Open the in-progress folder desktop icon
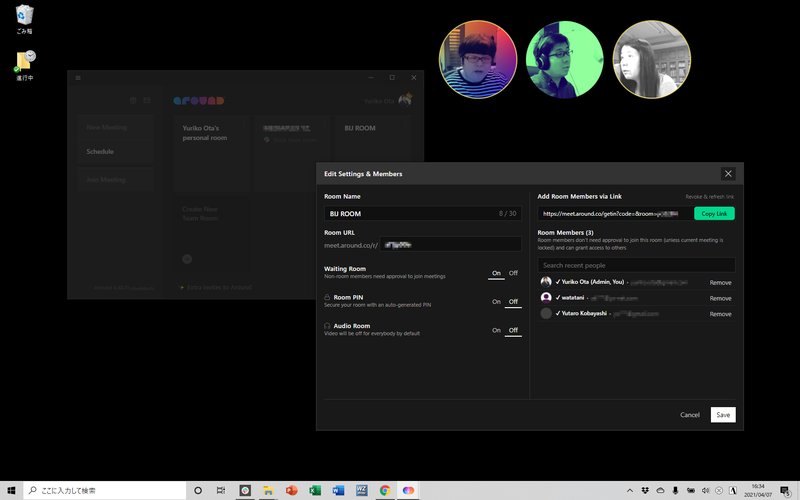Viewport: 800px width, 500px height. click(x=24, y=65)
